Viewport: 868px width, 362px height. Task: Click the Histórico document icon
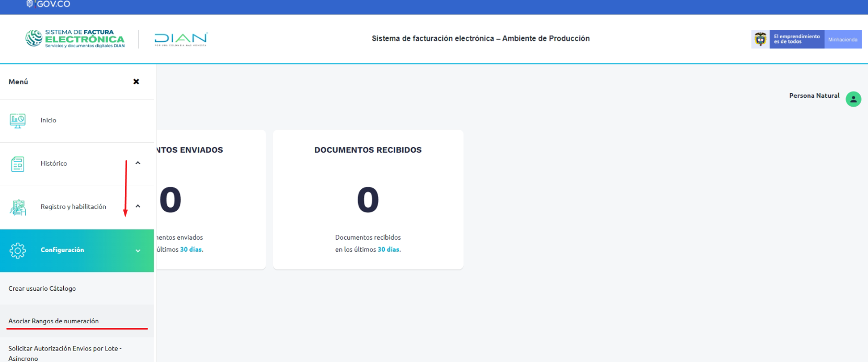click(x=18, y=164)
